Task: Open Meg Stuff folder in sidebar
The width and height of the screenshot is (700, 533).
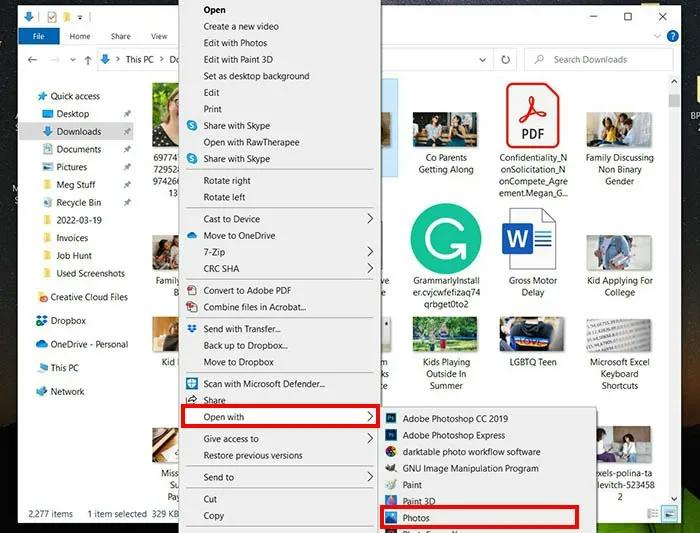Action: pyautogui.click(x=69, y=184)
